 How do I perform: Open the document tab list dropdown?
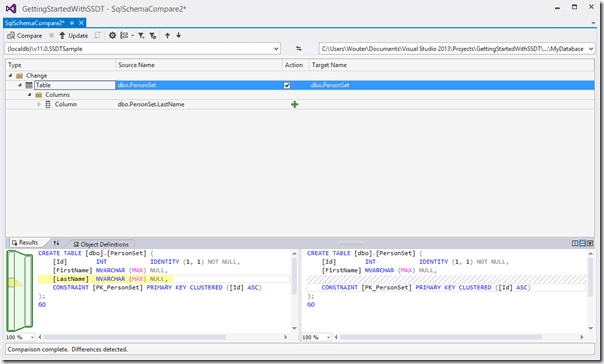pos(593,23)
